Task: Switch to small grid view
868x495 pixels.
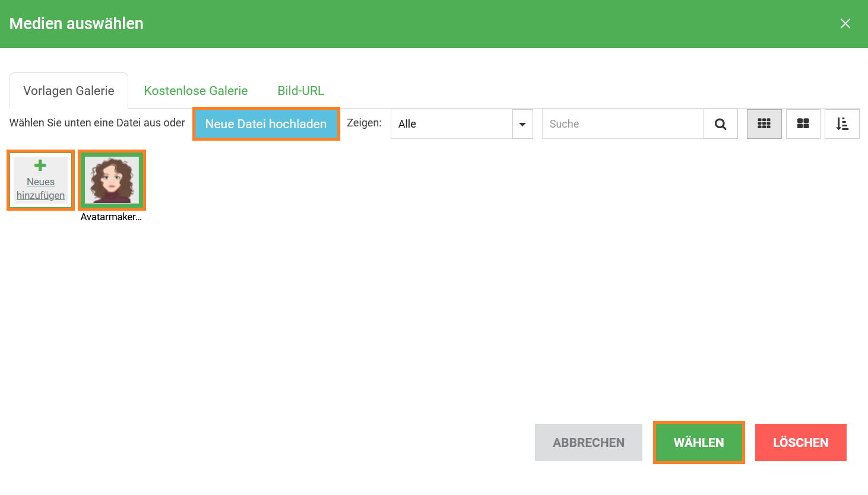Action: point(764,124)
